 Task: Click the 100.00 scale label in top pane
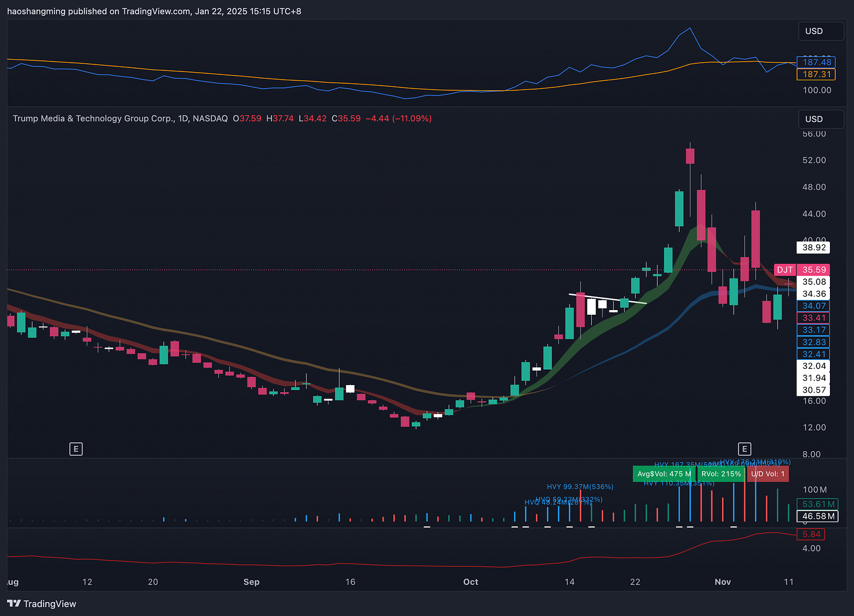(817, 90)
